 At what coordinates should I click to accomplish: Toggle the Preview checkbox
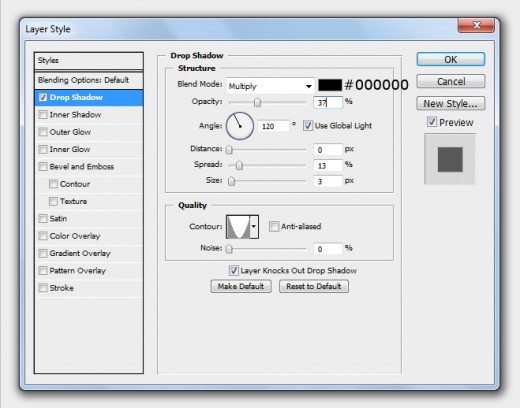[432, 122]
